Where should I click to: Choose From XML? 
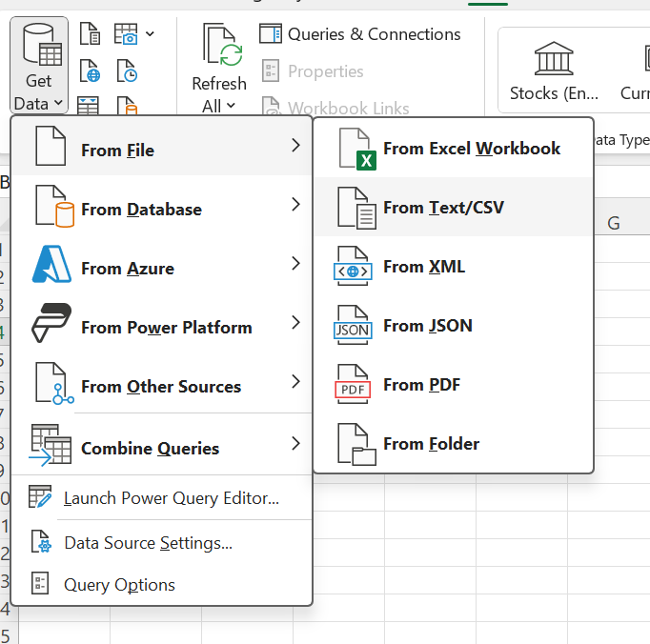(x=454, y=267)
